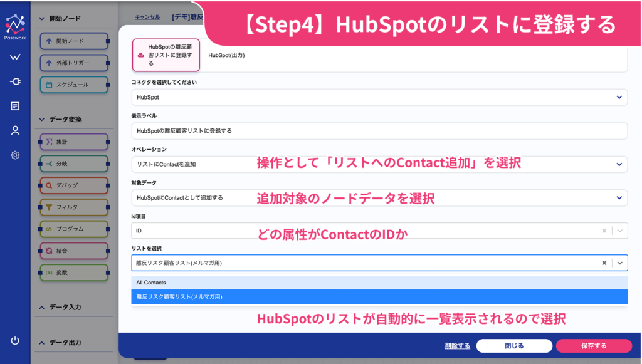Open the workflow icon in sidebar
The width and height of the screenshot is (642, 364).
(15, 57)
